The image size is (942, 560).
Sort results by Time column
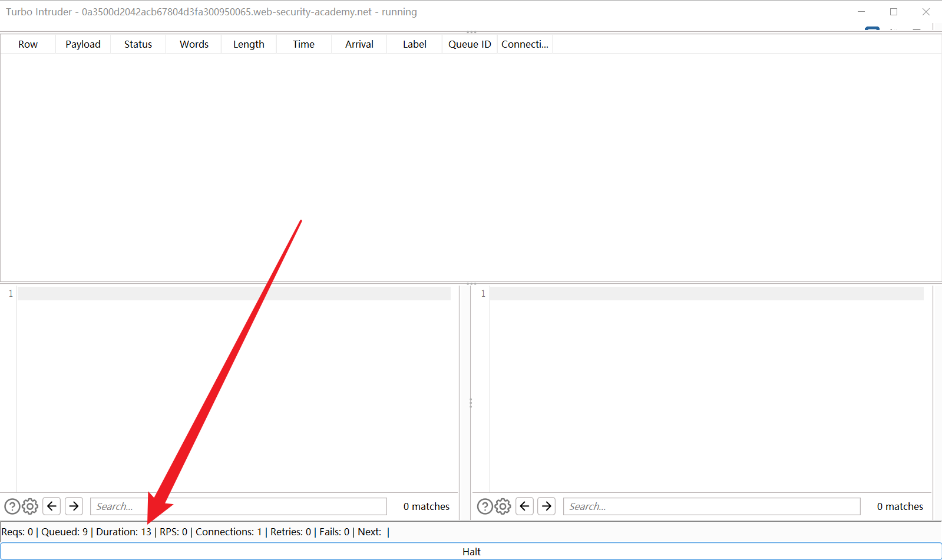(x=303, y=44)
